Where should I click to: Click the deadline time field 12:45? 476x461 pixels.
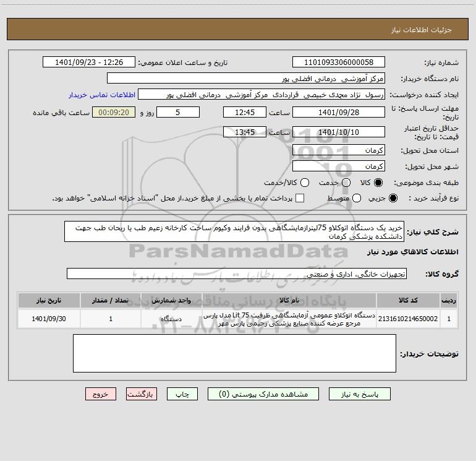tap(245, 112)
